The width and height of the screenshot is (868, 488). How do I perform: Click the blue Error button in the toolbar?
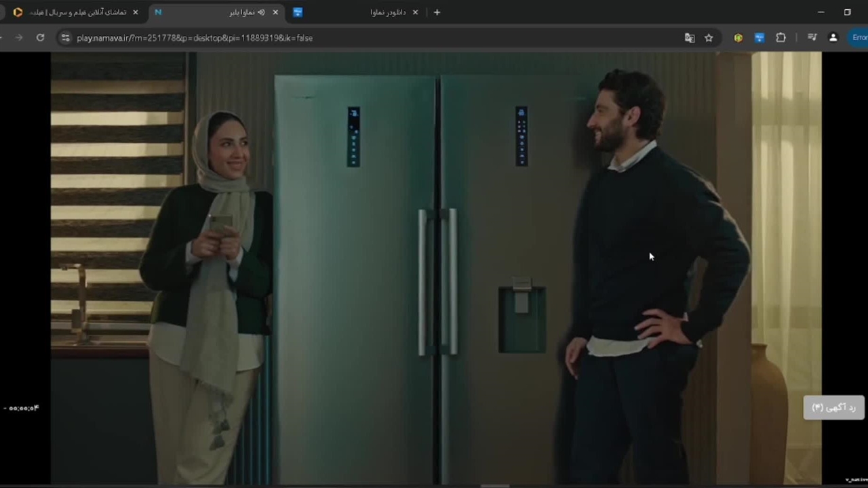click(859, 38)
